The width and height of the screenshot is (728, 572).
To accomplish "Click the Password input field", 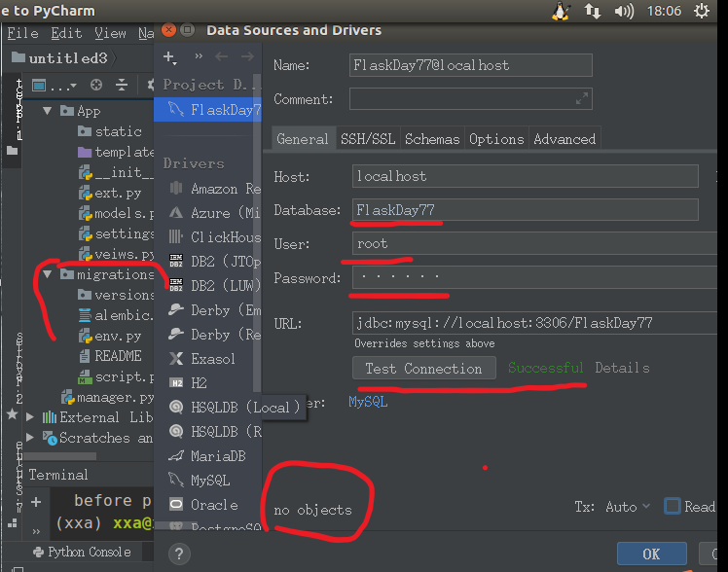I will click(534, 277).
